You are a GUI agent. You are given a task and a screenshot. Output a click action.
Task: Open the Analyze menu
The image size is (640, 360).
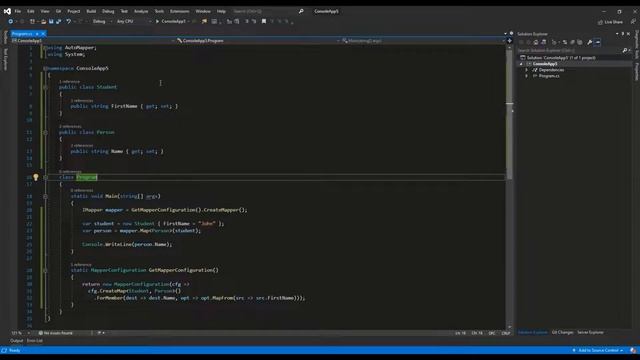coord(141,11)
